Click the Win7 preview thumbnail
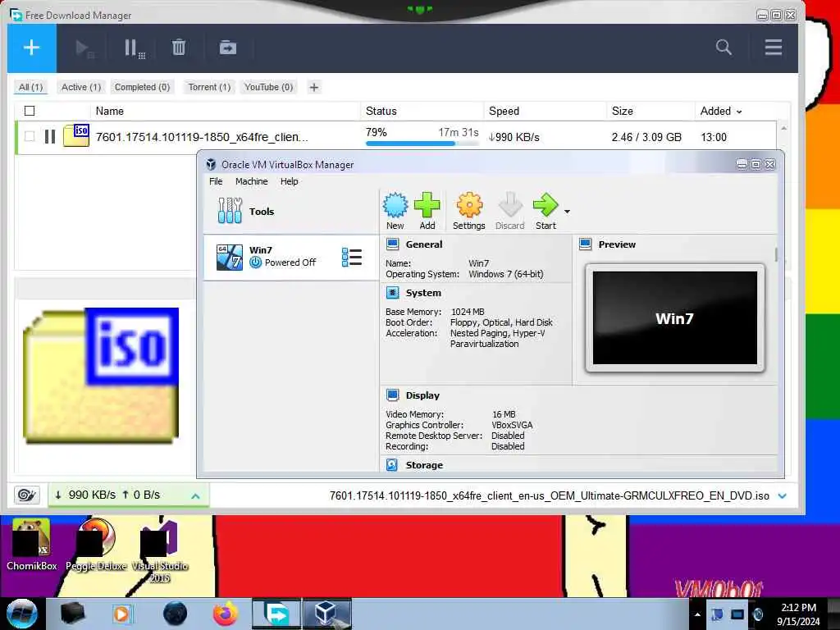 675,317
